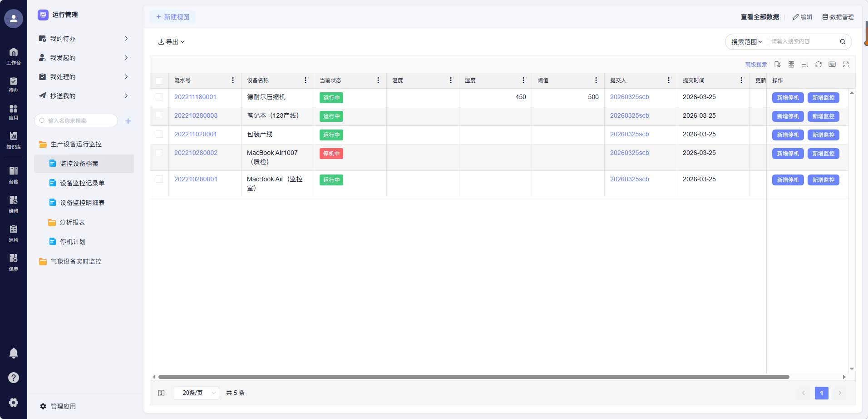868x419 pixels.
Task: Open 设备监控记录单 in the tree
Action: (x=82, y=183)
